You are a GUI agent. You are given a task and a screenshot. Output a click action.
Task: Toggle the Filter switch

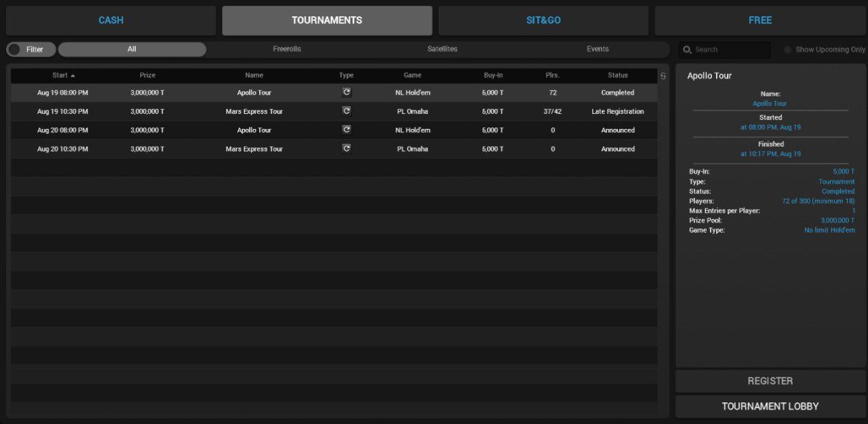pyautogui.click(x=14, y=50)
